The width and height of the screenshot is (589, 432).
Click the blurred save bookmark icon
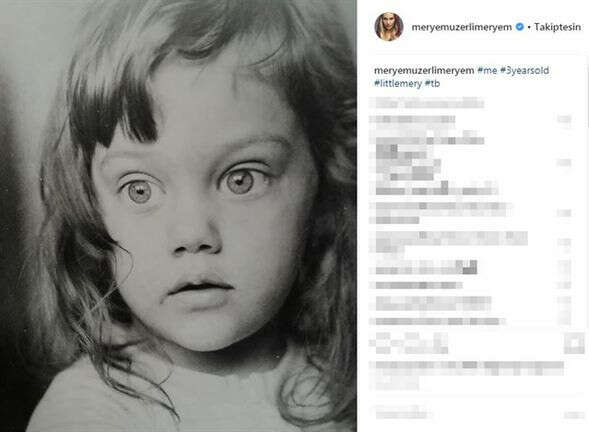[x=574, y=343]
